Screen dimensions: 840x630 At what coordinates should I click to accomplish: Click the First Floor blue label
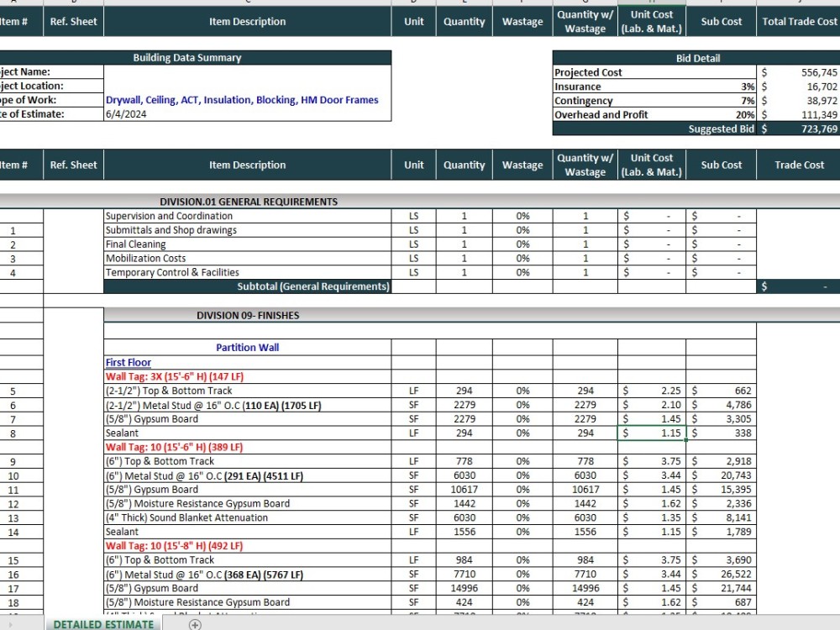pyautogui.click(x=127, y=362)
